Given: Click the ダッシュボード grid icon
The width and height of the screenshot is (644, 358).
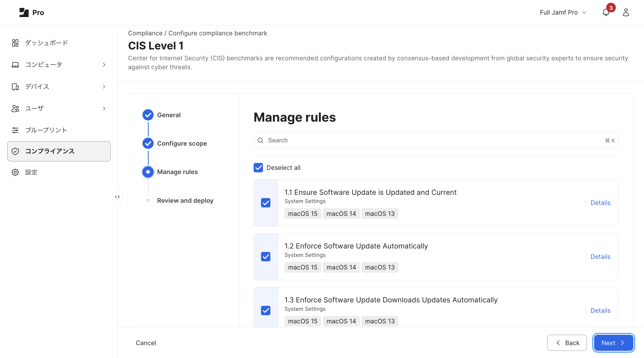Looking at the screenshot, I should coord(15,43).
